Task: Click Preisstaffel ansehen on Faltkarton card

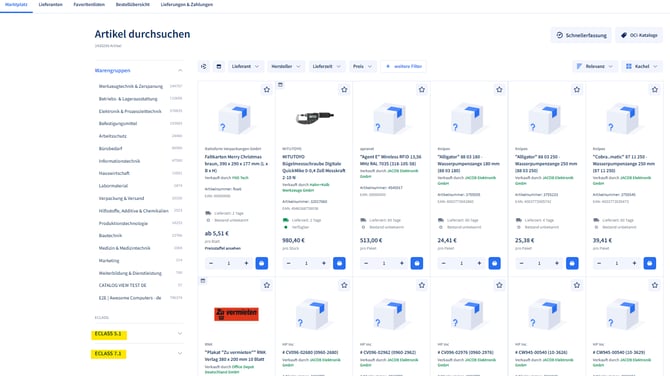Action: point(223,248)
